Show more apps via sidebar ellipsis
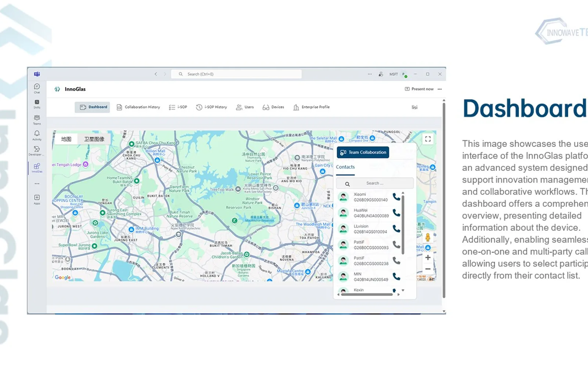This screenshot has height=368, width=588. click(x=37, y=184)
